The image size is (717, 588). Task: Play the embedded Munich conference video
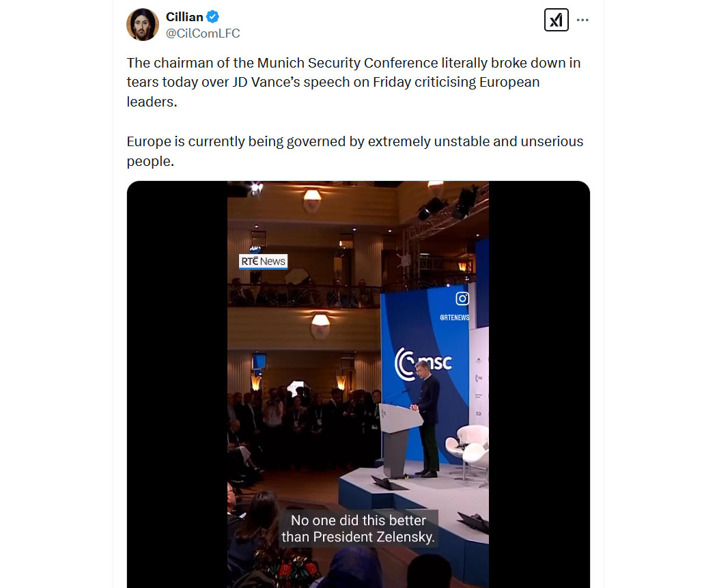pos(358,384)
